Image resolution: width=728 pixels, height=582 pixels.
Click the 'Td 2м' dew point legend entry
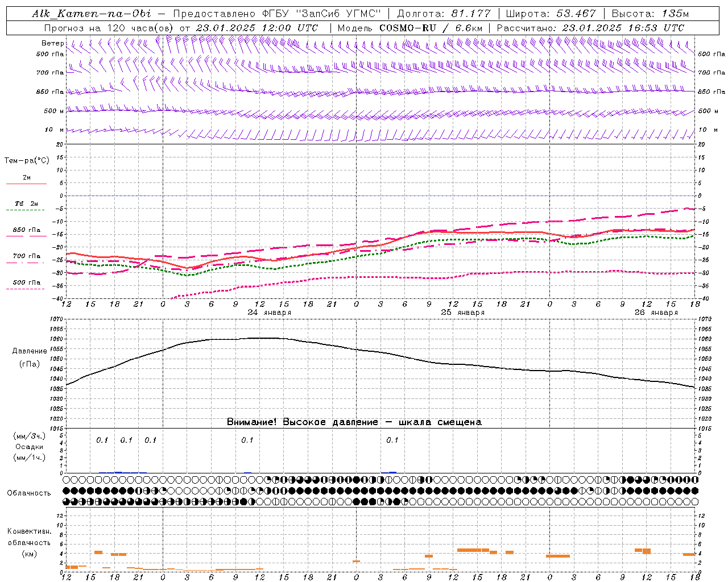click(27, 203)
